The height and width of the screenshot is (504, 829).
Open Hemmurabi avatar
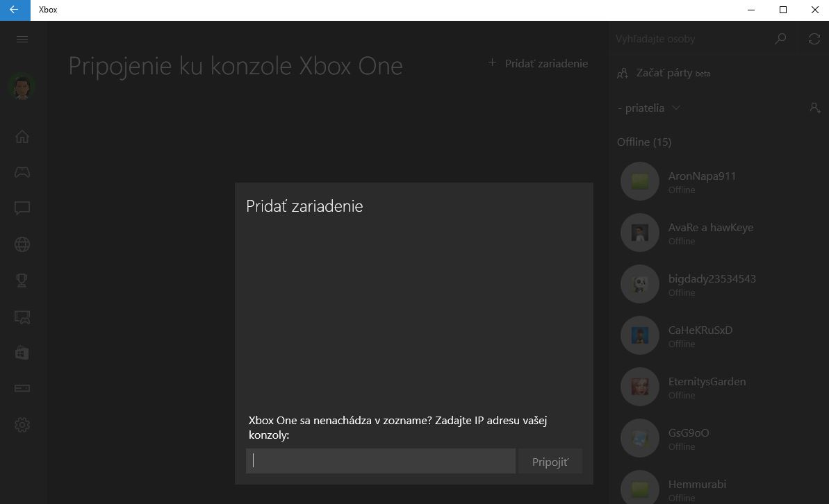[640, 488]
